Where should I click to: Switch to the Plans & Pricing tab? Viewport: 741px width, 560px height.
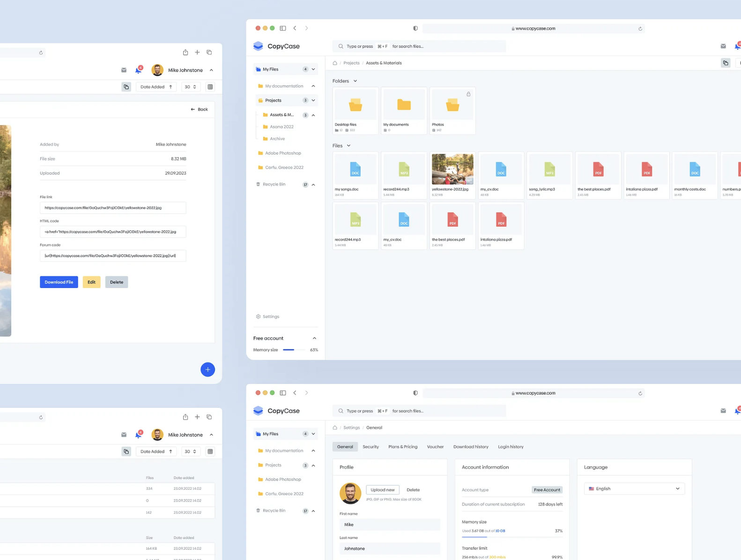click(402, 447)
